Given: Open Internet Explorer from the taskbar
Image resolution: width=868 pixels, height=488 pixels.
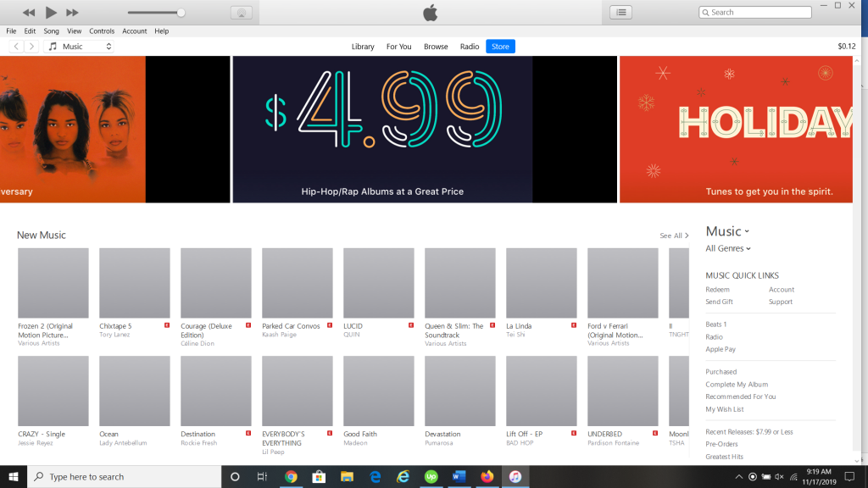Looking at the screenshot, I should click(x=403, y=477).
